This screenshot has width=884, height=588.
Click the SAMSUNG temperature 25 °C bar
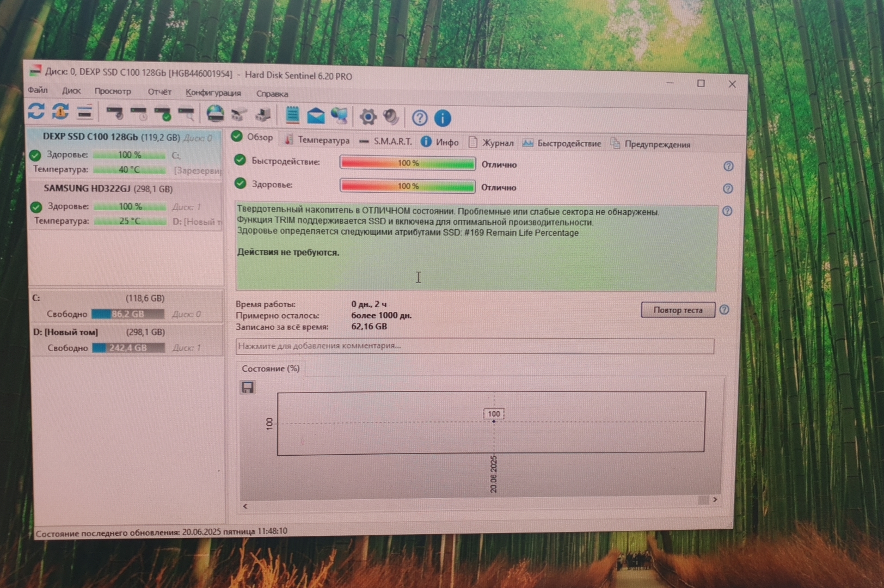(130, 221)
